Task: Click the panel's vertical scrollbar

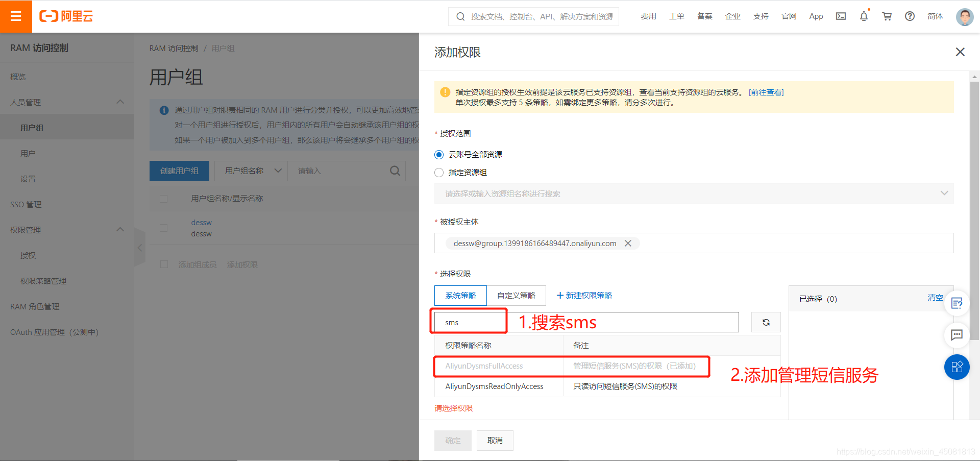Action: (x=974, y=211)
